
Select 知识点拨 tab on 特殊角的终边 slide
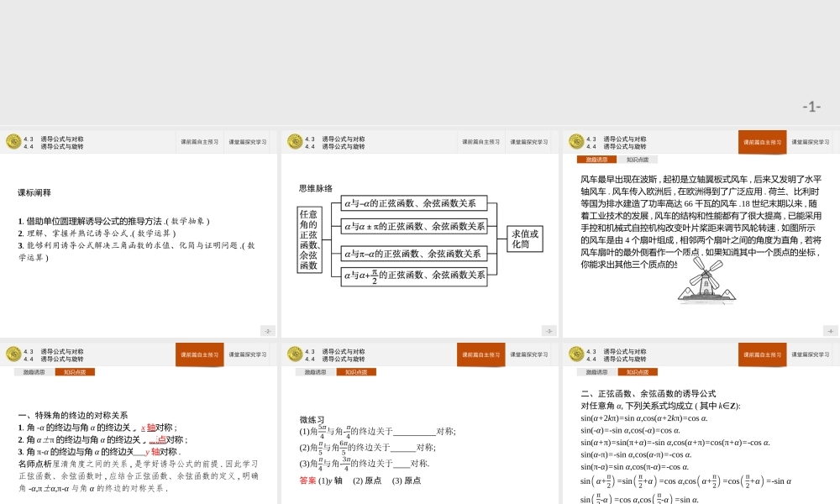coord(75,372)
